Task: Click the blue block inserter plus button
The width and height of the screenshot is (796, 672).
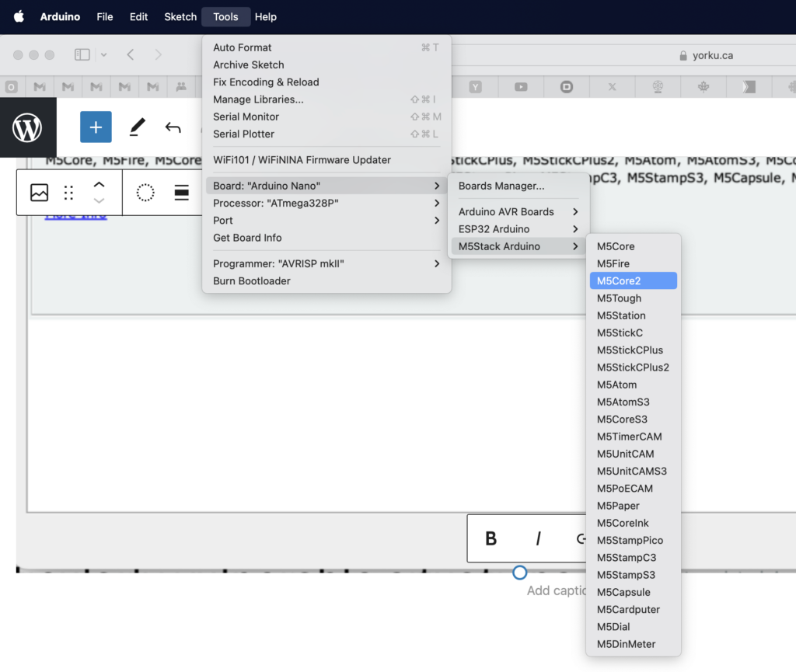Action: coord(96,127)
